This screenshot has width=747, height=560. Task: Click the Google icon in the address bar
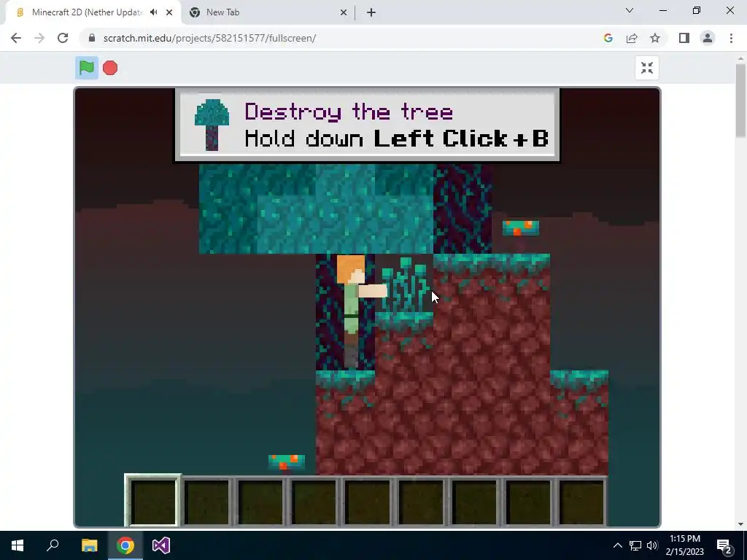608,38
